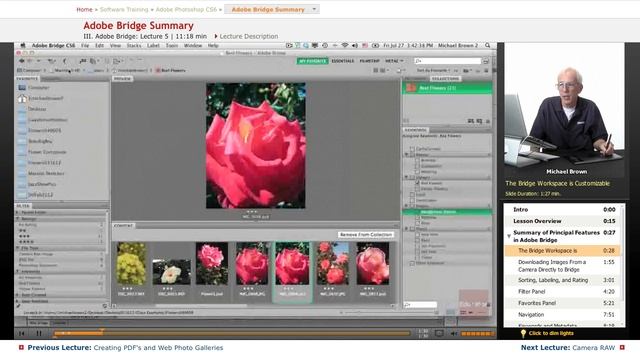The height and width of the screenshot is (360, 640).
Task: Click the Bridge search input field
Action: [x=447, y=61]
